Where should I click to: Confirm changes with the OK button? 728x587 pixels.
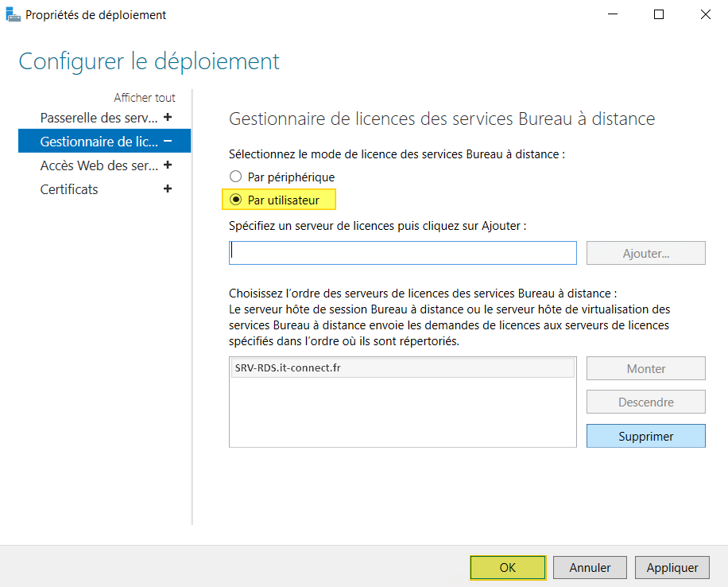[507, 567]
